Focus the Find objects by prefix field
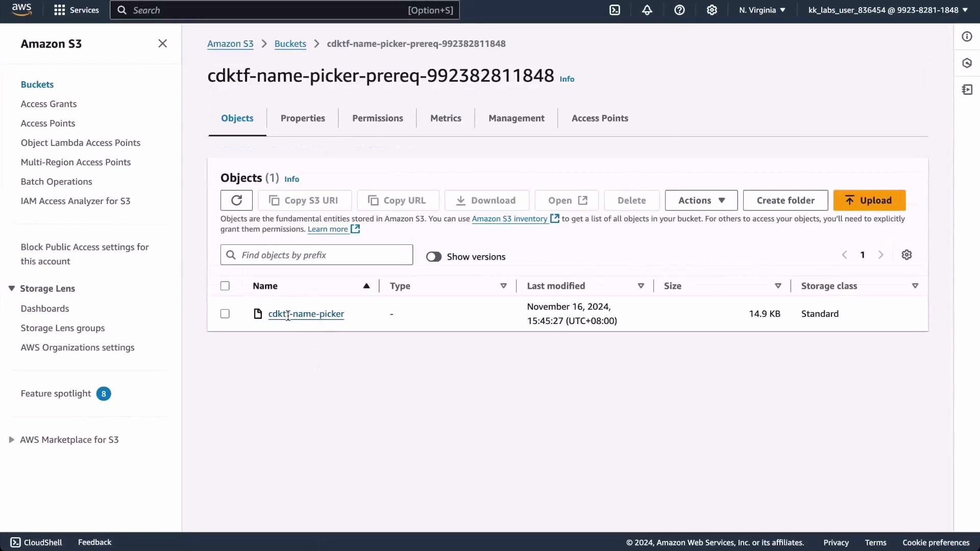 point(316,255)
